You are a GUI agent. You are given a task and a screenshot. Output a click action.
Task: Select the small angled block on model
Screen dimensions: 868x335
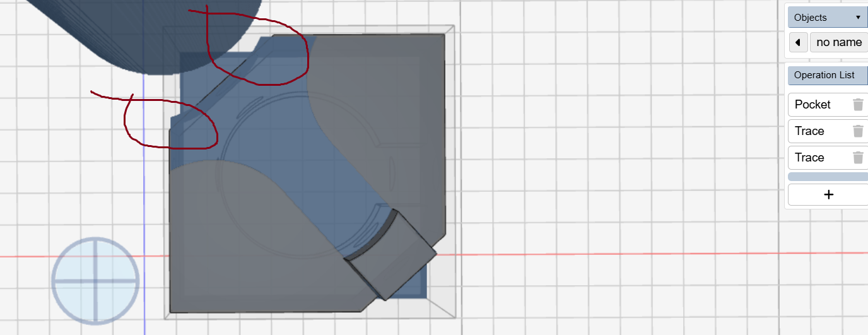(x=392, y=256)
